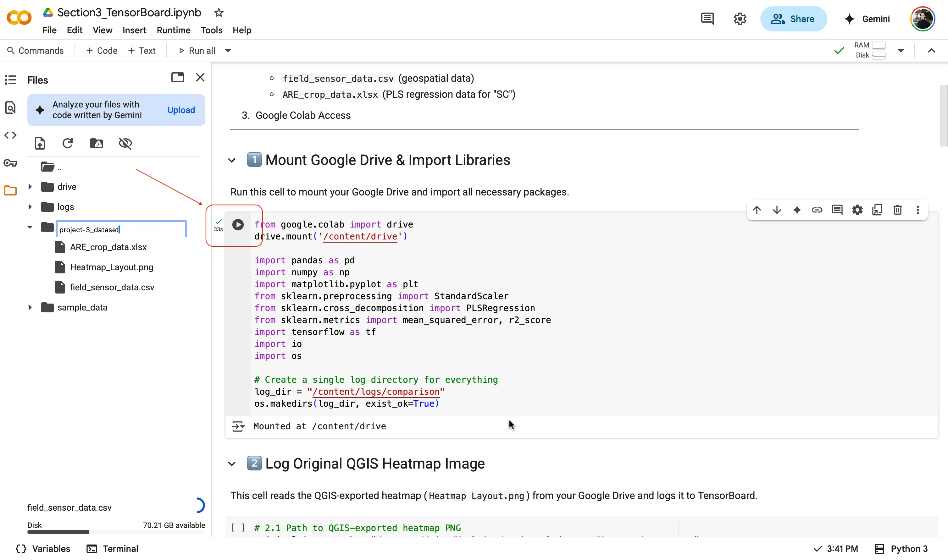Open the Runtime menu

click(x=174, y=30)
